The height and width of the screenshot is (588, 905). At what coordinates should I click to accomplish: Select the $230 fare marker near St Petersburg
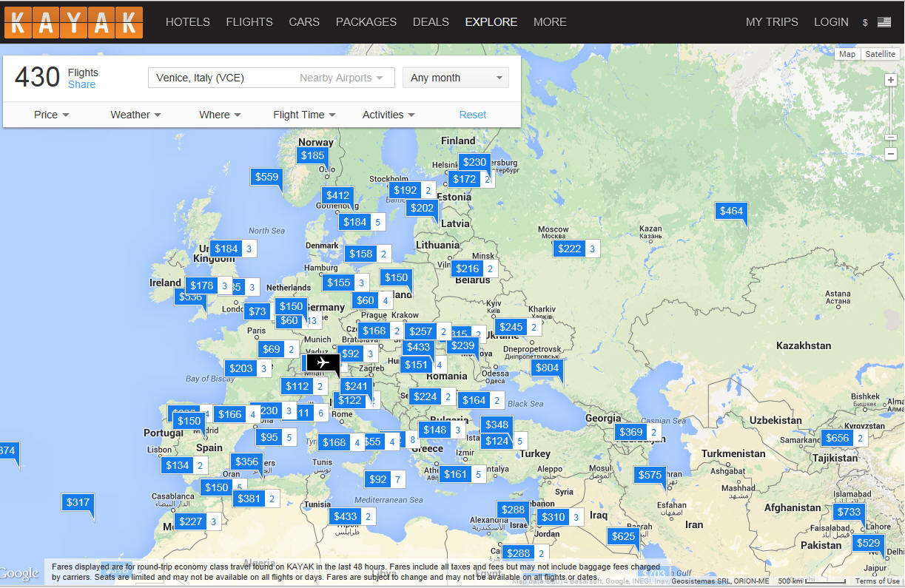coord(474,163)
